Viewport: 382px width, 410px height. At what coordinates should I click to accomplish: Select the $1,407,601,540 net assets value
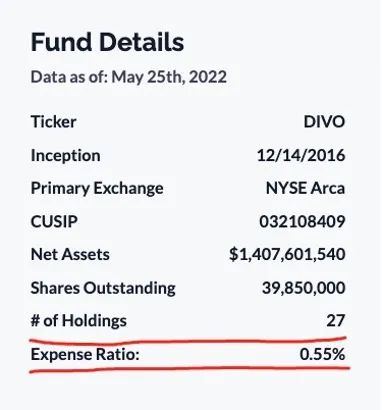287,255
